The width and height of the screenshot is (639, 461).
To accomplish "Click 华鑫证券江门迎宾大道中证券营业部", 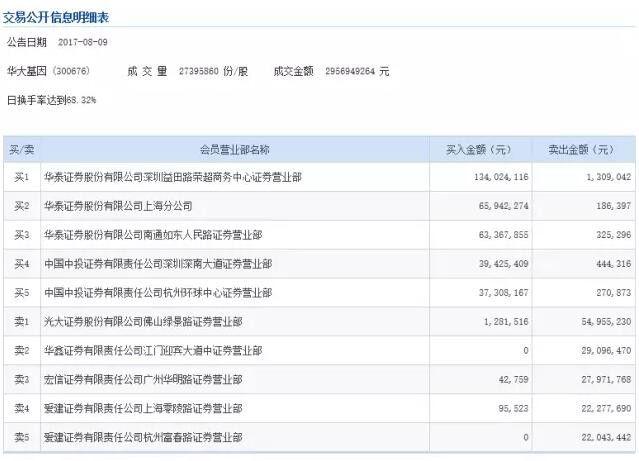I will [x=153, y=351].
